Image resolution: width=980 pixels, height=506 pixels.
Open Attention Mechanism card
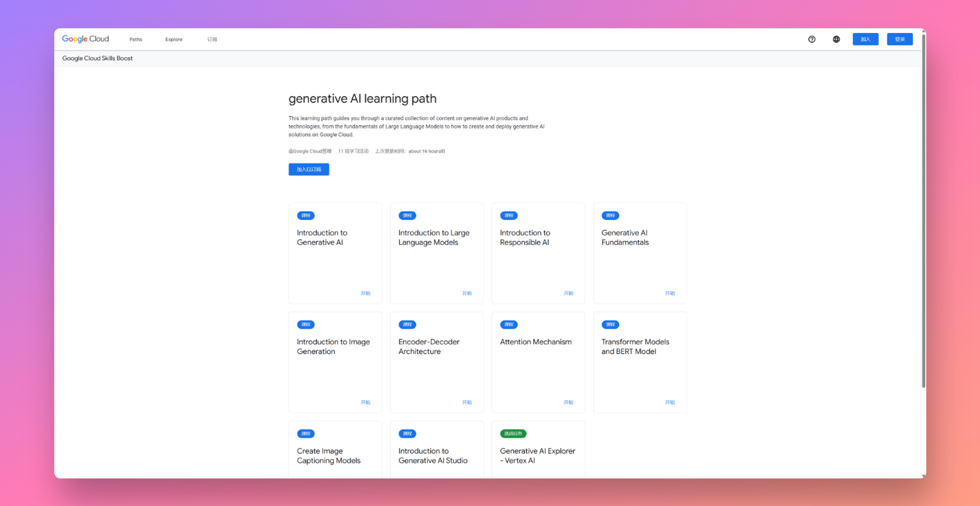pyautogui.click(x=538, y=362)
